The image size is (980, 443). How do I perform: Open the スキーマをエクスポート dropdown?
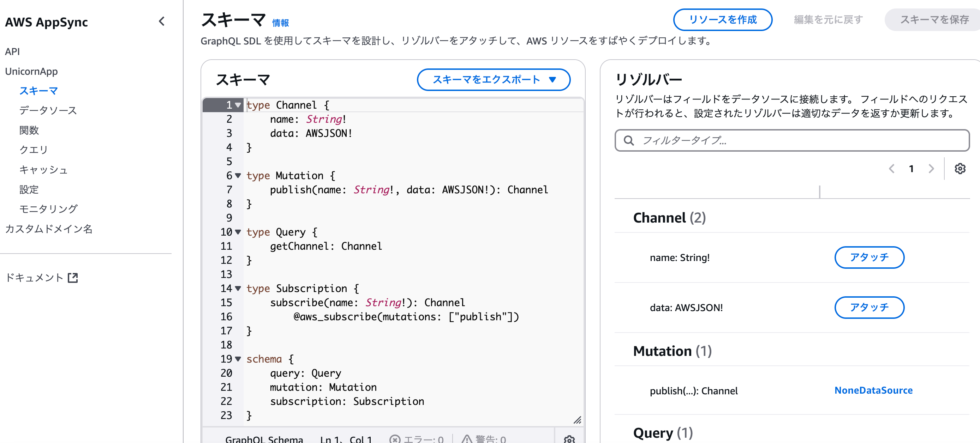(x=494, y=80)
